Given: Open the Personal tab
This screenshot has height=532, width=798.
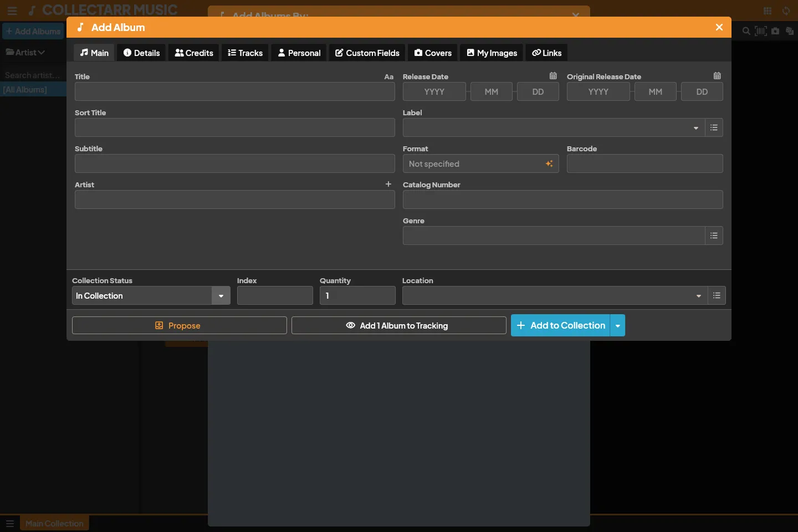Looking at the screenshot, I should pyautogui.click(x=299, y=53).
